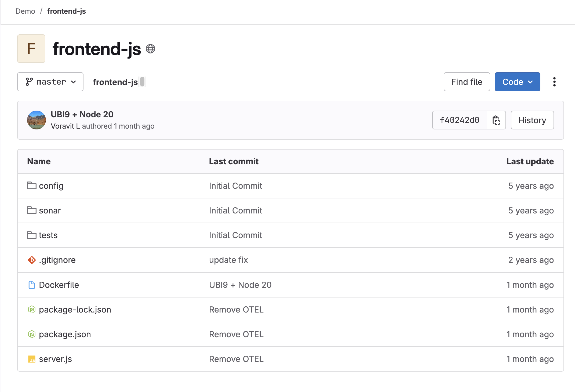575x392 pixels.
Task: View commit History
Action: [532, 120]
